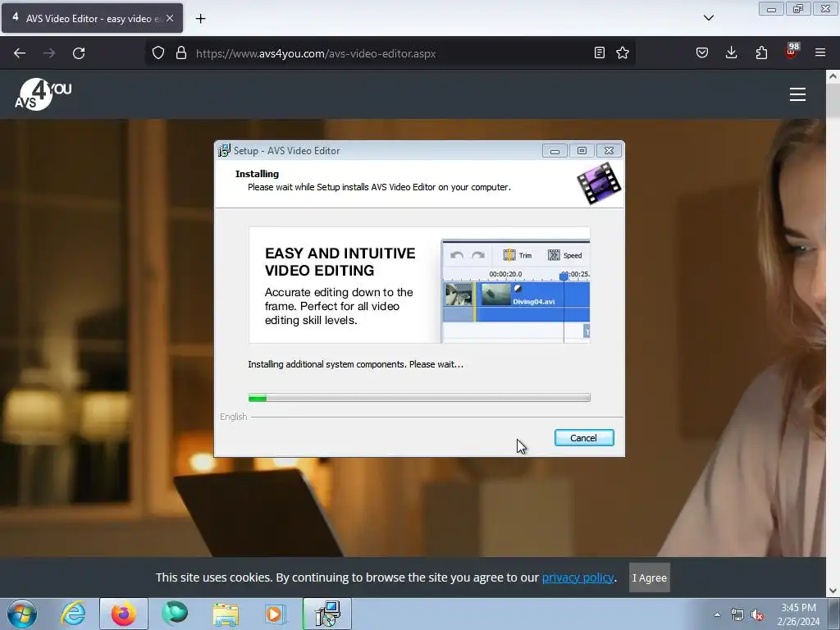
Task: Click the Setup dialog title bar icon
Action: click(x=224, y=151)
